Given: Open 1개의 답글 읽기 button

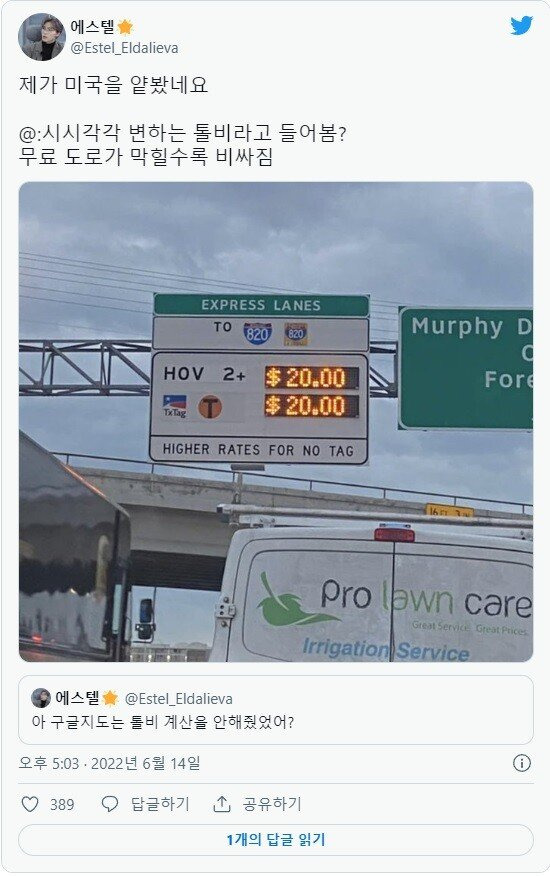Looking at the screenshot, I should pos(276,840).
